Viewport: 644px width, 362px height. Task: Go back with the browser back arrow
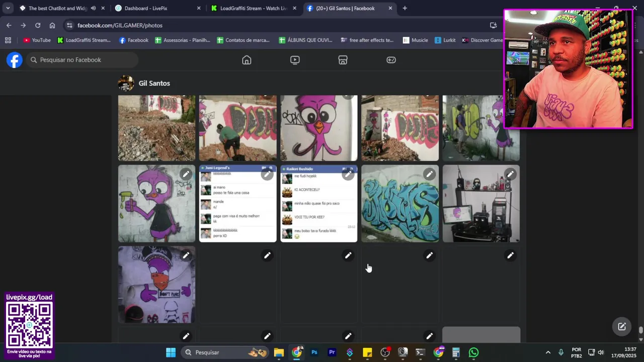click(9, 25)
